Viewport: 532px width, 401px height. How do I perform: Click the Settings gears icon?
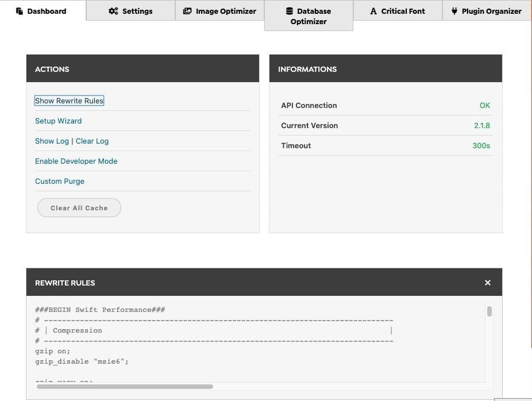113,11
